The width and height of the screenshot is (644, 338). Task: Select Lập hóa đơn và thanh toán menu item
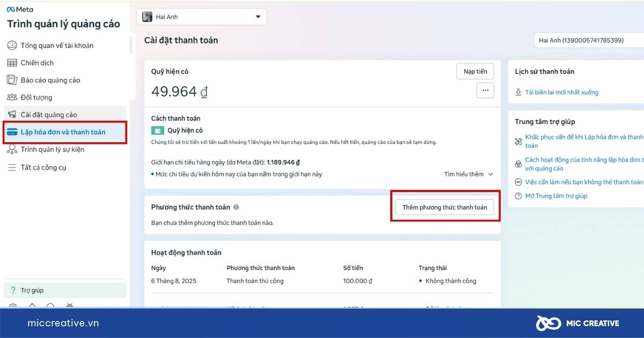click(65, 132)
